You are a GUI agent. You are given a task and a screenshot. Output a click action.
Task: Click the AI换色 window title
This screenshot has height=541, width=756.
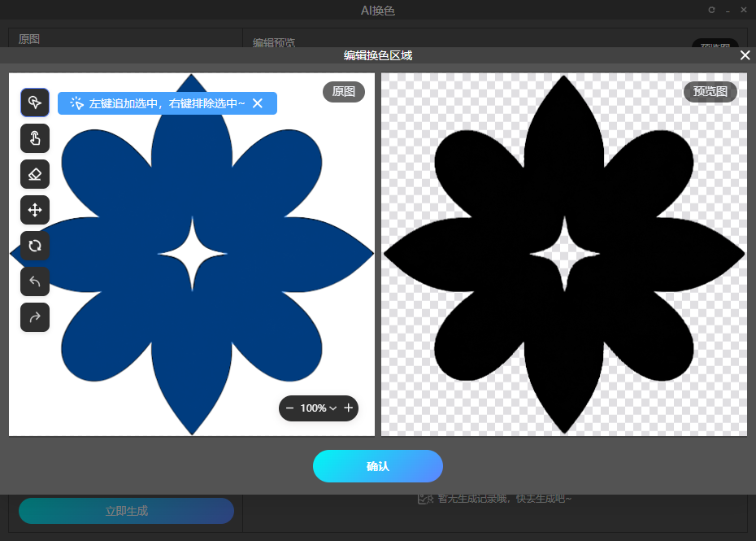coord(377,11)
